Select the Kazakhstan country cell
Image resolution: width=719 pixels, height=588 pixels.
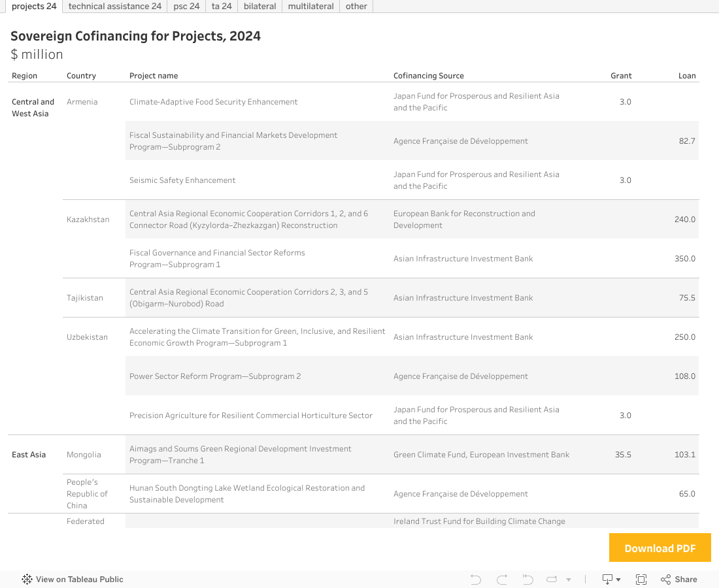(x=88, y=220)
